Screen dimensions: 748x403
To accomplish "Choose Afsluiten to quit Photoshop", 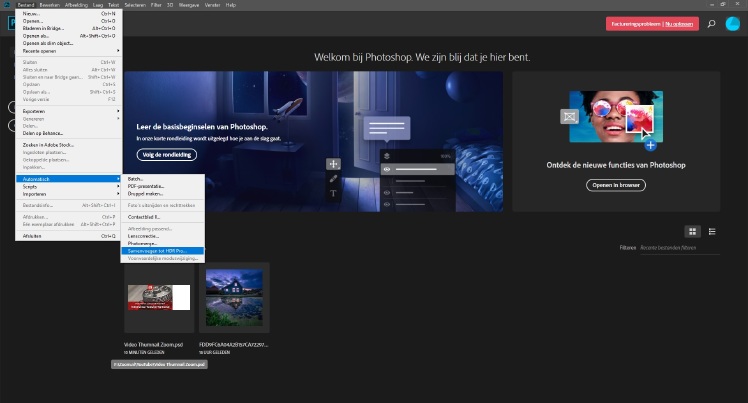I will click(69, 236).
